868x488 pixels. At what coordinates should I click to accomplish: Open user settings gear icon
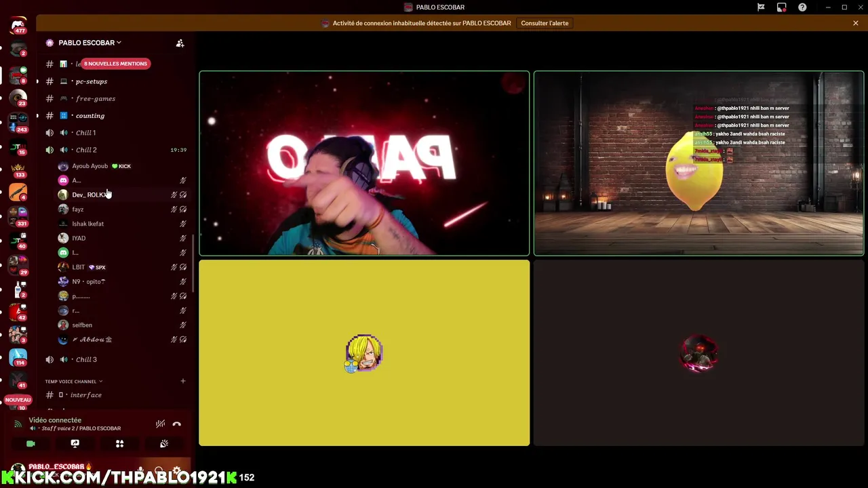(177, 470)
